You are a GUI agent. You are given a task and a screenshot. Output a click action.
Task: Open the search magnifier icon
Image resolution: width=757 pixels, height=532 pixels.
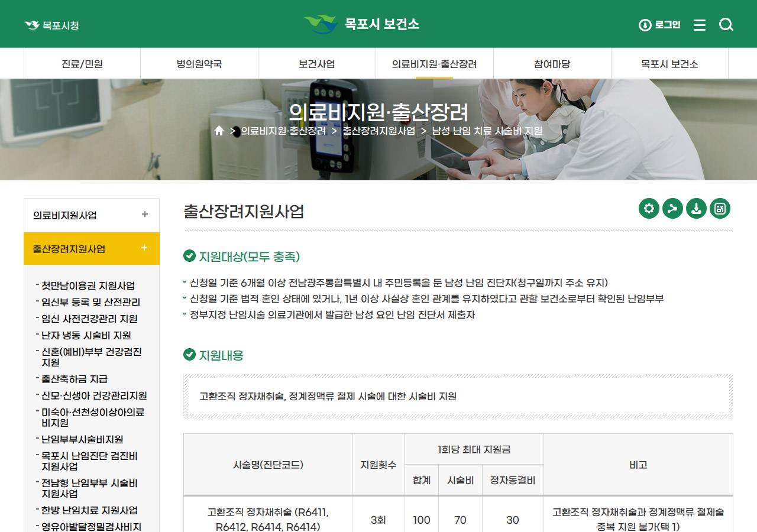tap(726, 25)
